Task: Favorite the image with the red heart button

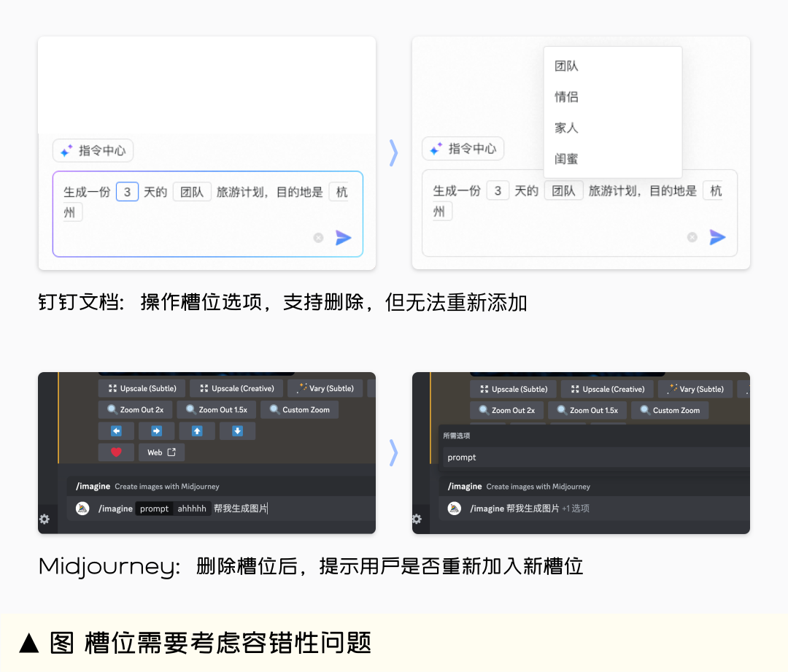Action: pyautogui.click(x=116, y=452)
